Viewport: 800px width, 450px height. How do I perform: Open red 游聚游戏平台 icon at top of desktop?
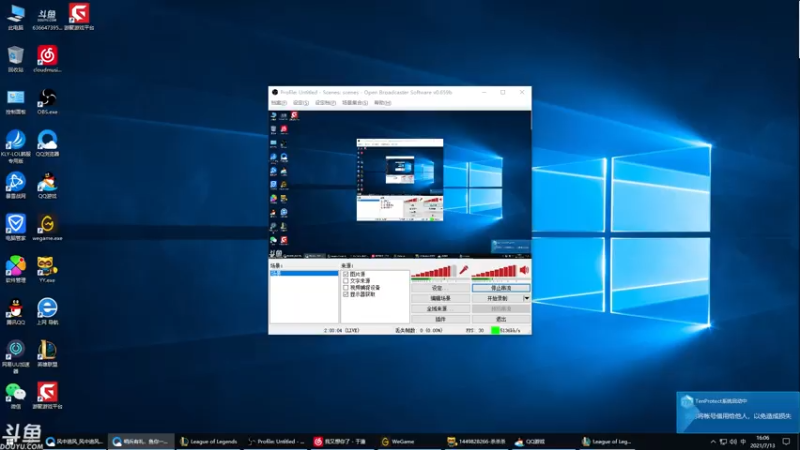[x=79, y=17]
